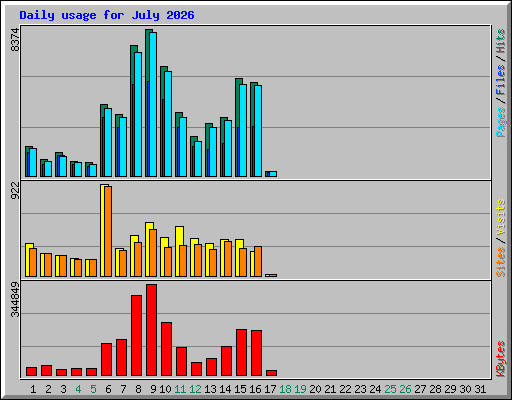Click the 8374 y-axis value
This screenshot has width=512, height=400.
15,40
